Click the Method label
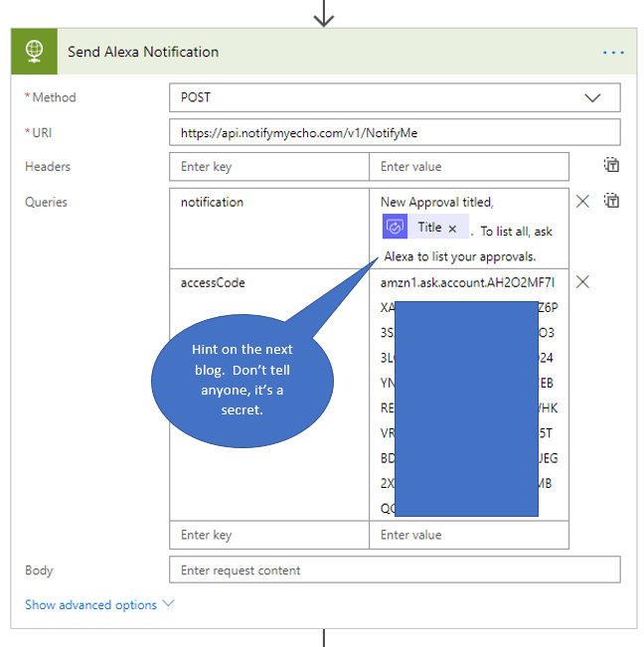This screenshot has width=644, height=647. pyautogui.click(x=54, y=97)
